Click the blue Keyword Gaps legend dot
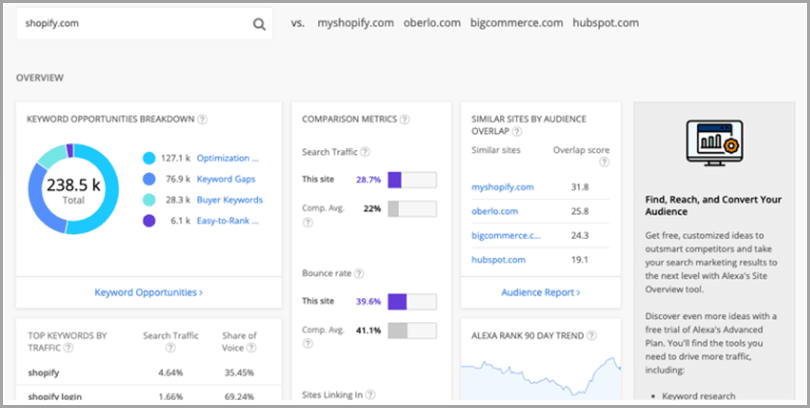The image size is (810, 408). (149, 179)
